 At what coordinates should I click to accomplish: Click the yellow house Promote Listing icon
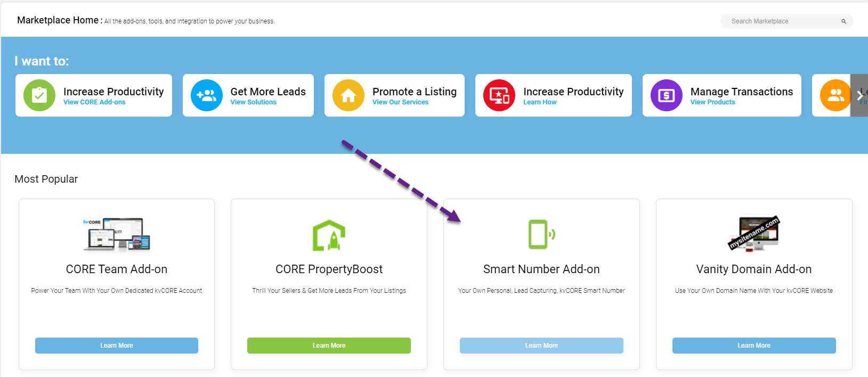point(348,95)
